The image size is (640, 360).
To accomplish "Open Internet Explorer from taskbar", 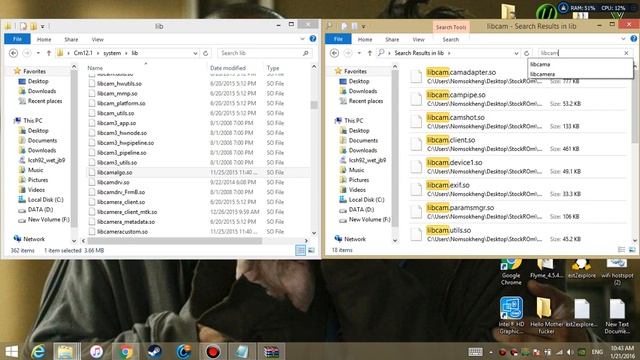I will tap(38, 351).
